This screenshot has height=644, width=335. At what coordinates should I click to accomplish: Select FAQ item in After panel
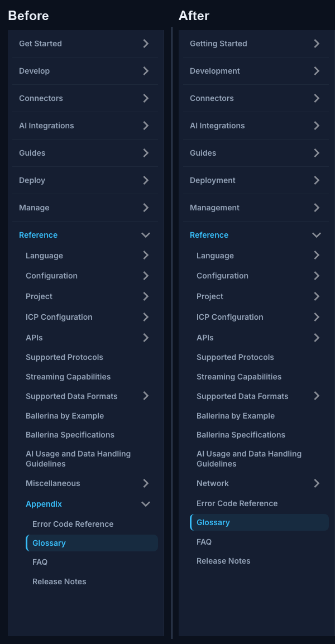[x=204, y=542]
